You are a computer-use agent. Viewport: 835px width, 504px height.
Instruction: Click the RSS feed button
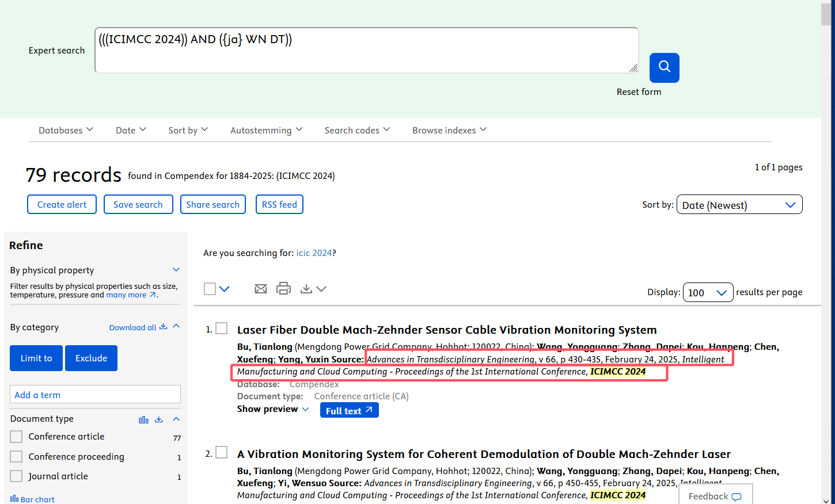[279, 204]
